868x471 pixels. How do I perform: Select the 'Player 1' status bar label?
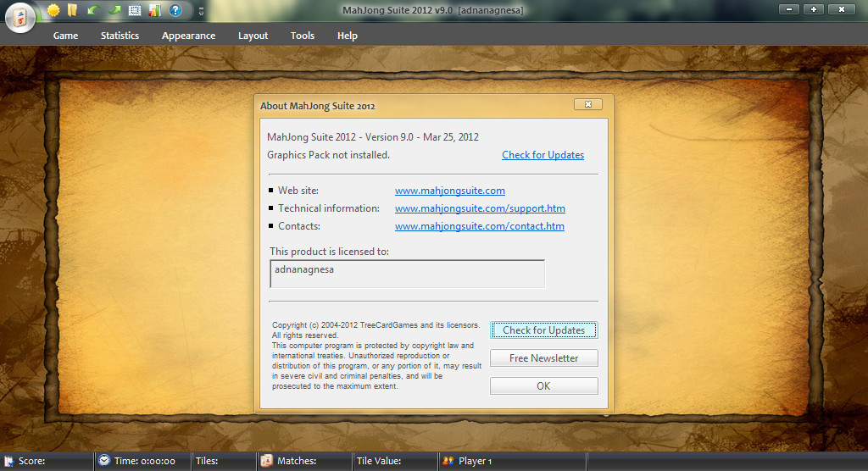coord(475,461)
